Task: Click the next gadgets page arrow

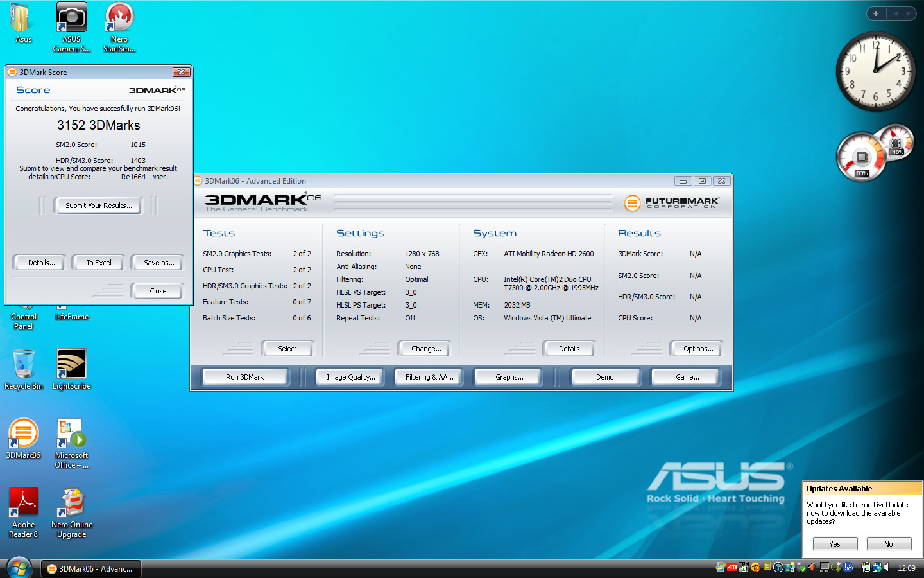Action: click(909, 13)
